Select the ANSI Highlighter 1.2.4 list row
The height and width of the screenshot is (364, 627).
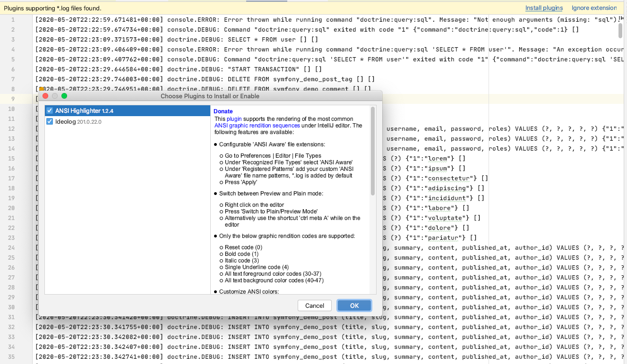[x=128, y=110]
